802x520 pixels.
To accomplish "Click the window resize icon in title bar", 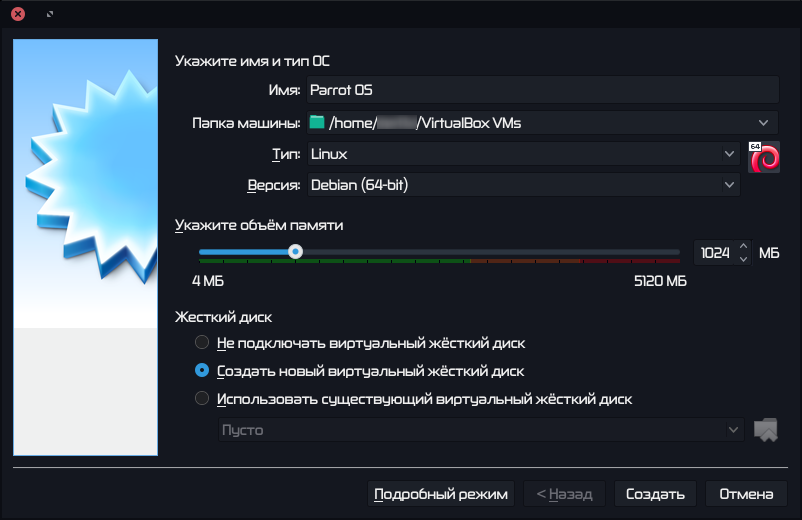I will (x=50, y=14).
